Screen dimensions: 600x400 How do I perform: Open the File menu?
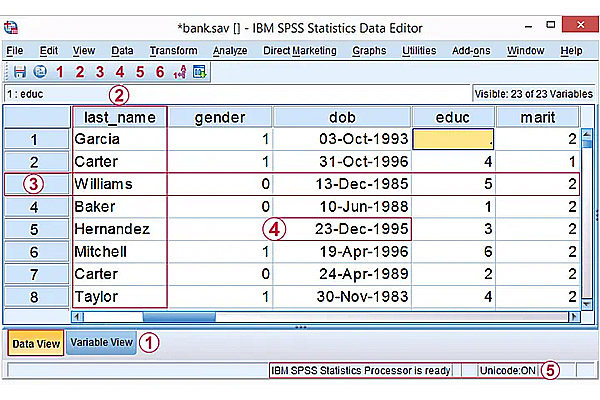[15, 51]
